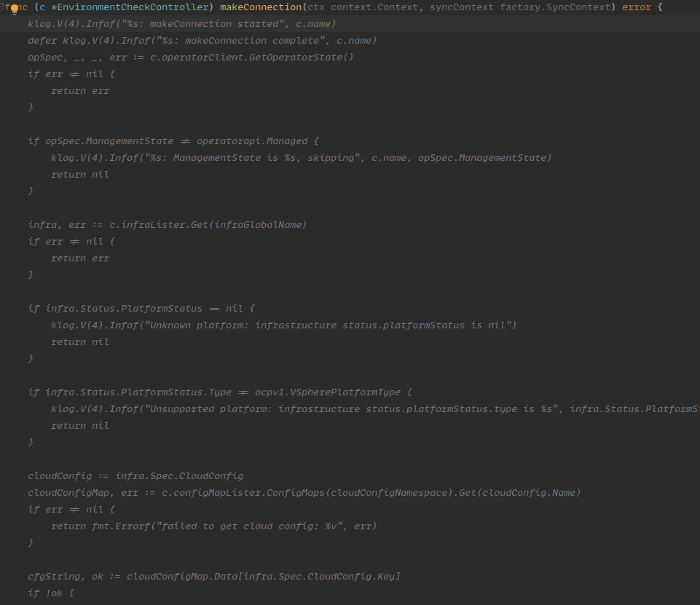The height and width of the screenshot is (605, 700).
Task: Click return nil under Unknown platform log
Action: [80, 341]
